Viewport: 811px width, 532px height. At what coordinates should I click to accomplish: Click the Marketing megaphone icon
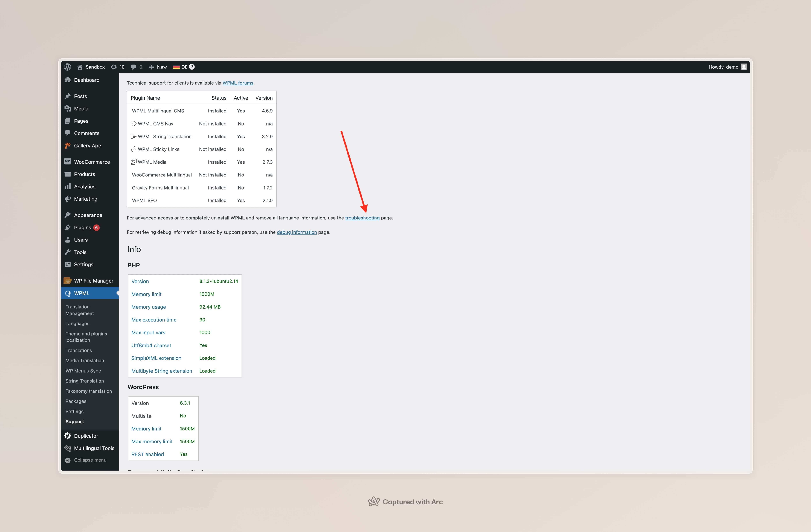coord(67,199)
